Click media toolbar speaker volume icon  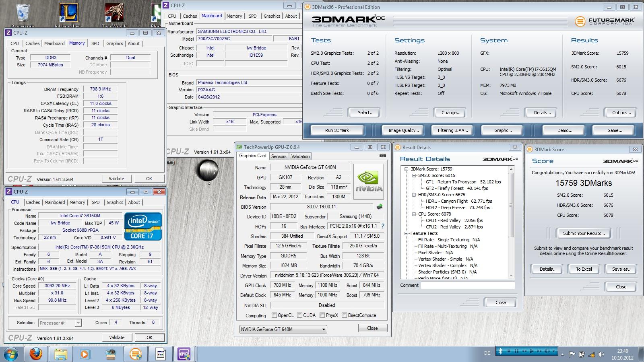(x=547, y=351)
